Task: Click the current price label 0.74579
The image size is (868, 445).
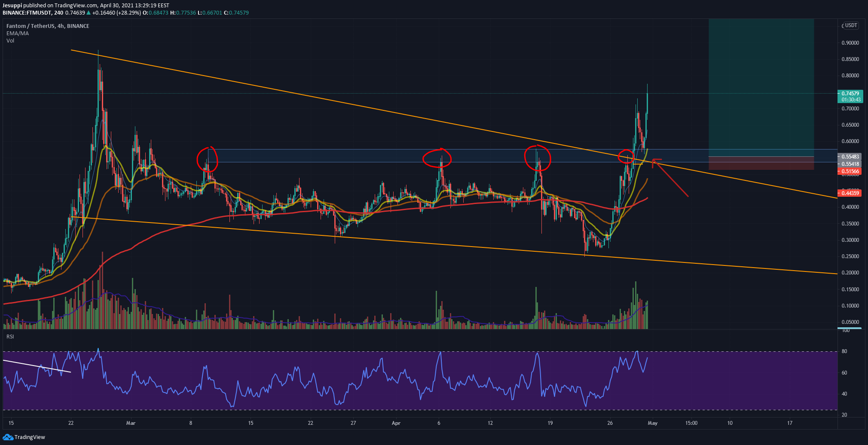Action: [850, 93]
